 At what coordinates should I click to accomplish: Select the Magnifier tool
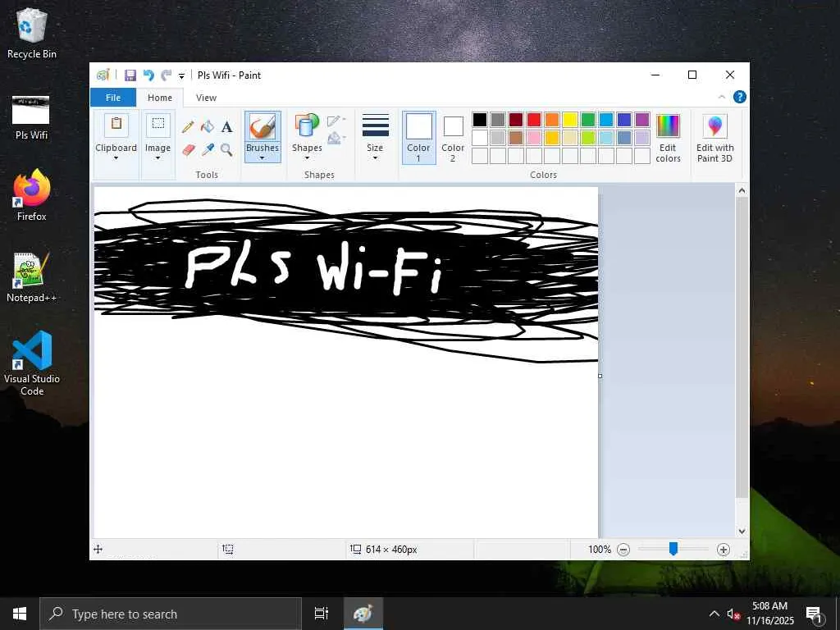point(226,149)
